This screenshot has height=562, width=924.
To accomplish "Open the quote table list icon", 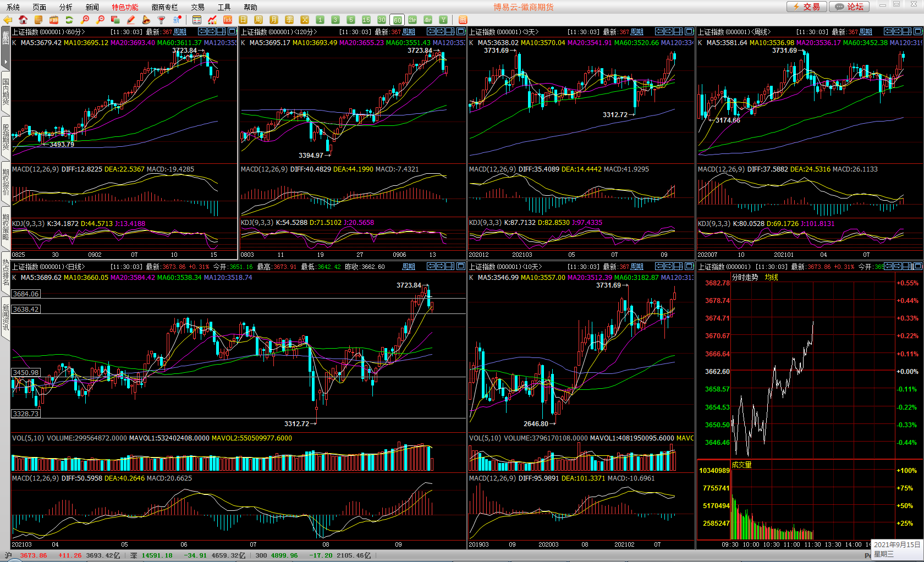I will [x=197, y=20].
